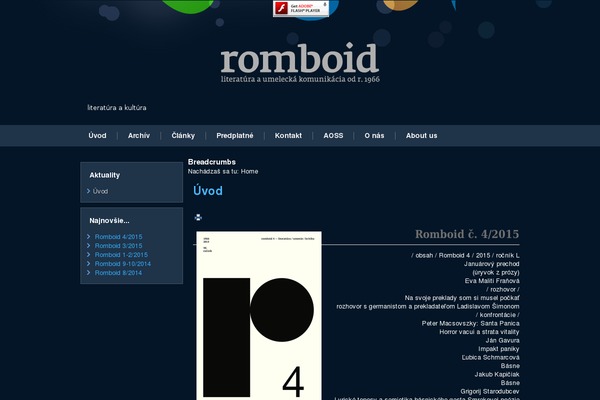Click the 'Ján Gavura' text
Screen dimensions: 600x400
coord(503,340)
